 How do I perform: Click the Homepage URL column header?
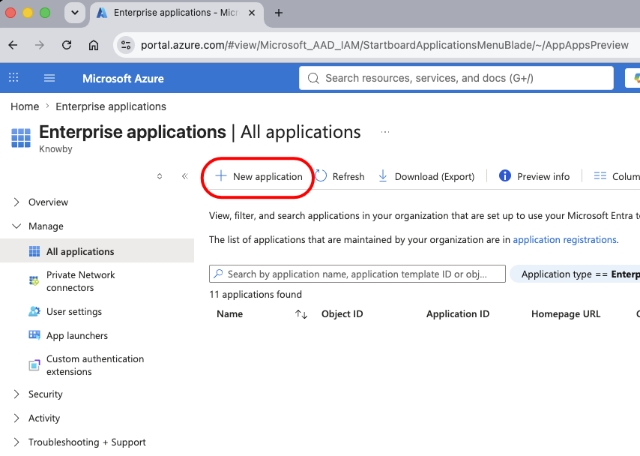(566, 314)
